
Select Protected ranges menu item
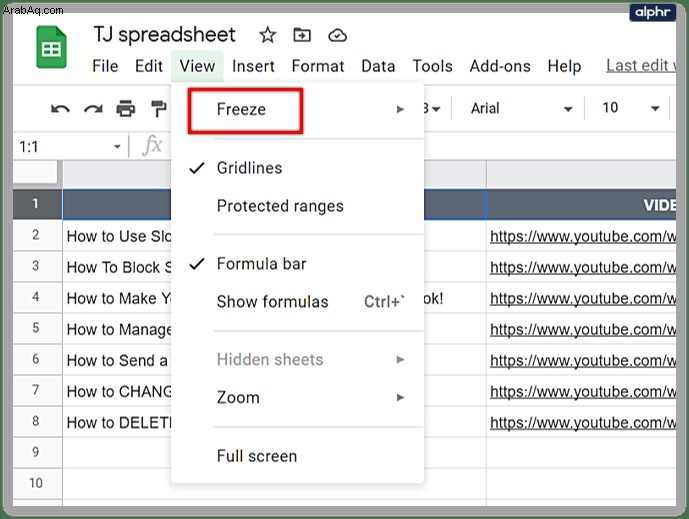pos(297,206)
